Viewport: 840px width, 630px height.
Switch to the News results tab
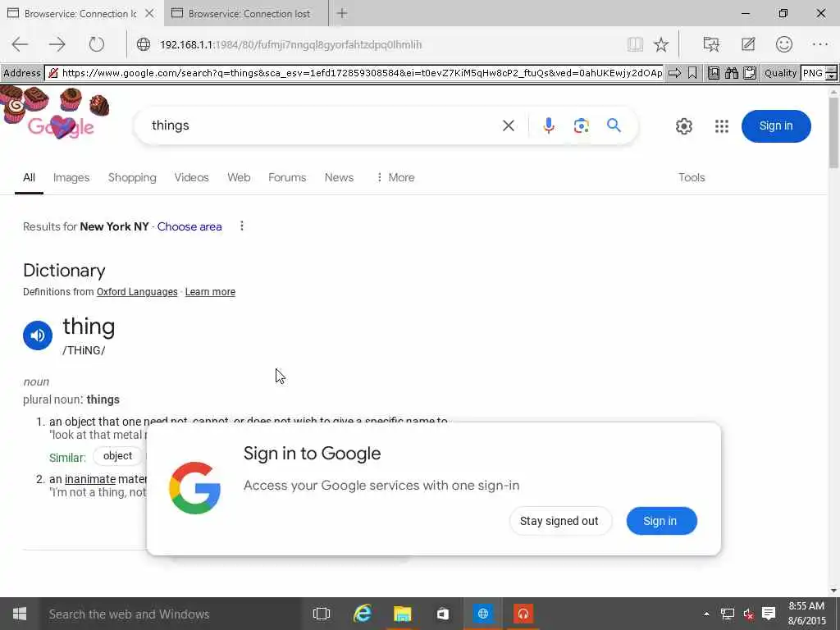(339, 177)
